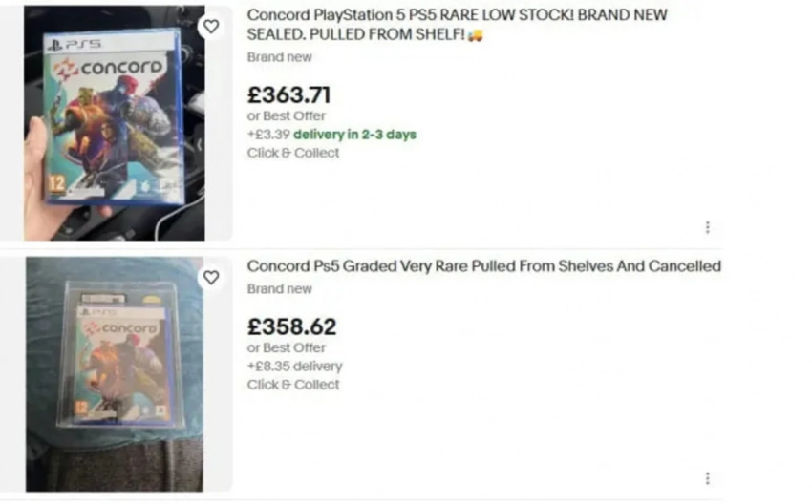Click the green 'delivery in 2-3 days' text
Image resolution: width=812 pixels, height=504 pixels.
[x=354, y=135]
